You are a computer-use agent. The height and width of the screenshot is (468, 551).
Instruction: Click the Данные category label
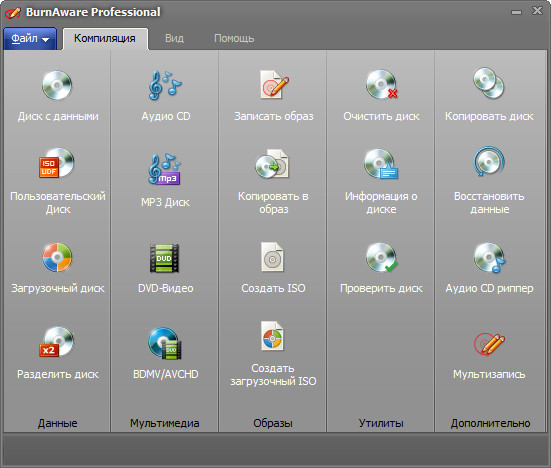[x=57, y=423]
